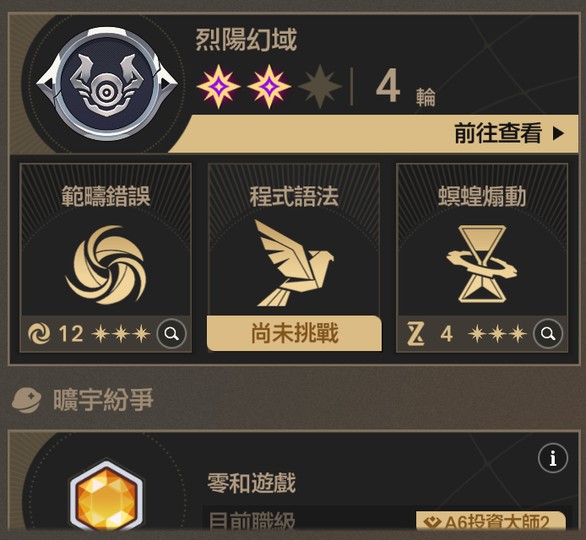Screen dimensions: 586x540
Task: Open the 烈陽幻域 silver emblem badge
Action: (x=107, y=83)
